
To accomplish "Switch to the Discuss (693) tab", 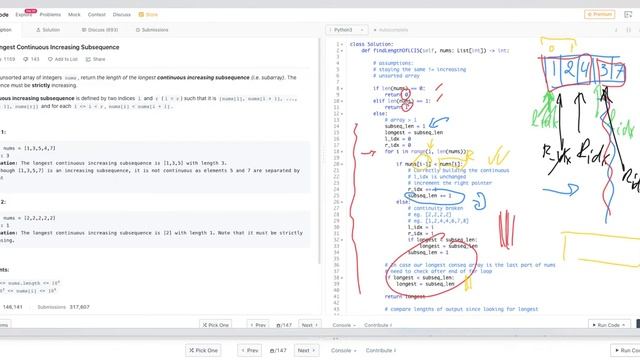I will [100, 30].
